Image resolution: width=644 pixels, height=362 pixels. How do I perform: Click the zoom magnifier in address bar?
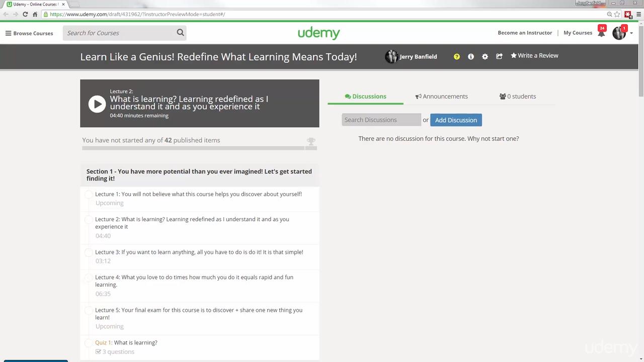point(609,14)
